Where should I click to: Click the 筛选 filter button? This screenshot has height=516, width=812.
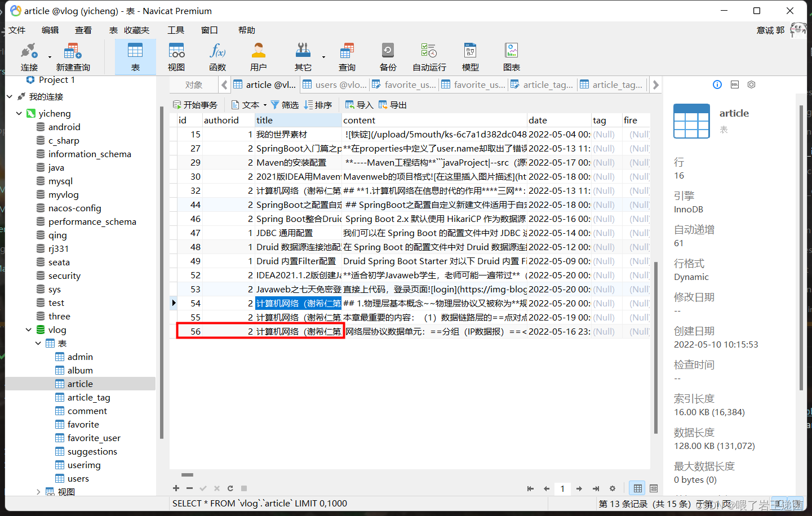(x=285, y=105)
